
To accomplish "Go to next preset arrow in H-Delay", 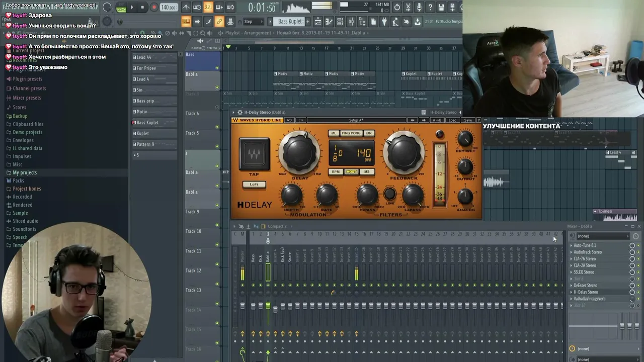I will point(424,120).
